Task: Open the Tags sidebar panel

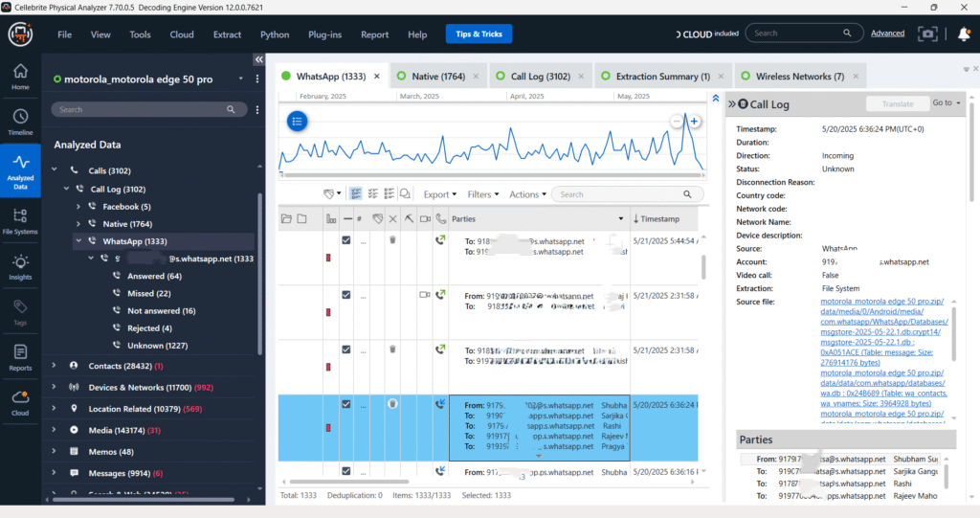Action: pos(20,312)
